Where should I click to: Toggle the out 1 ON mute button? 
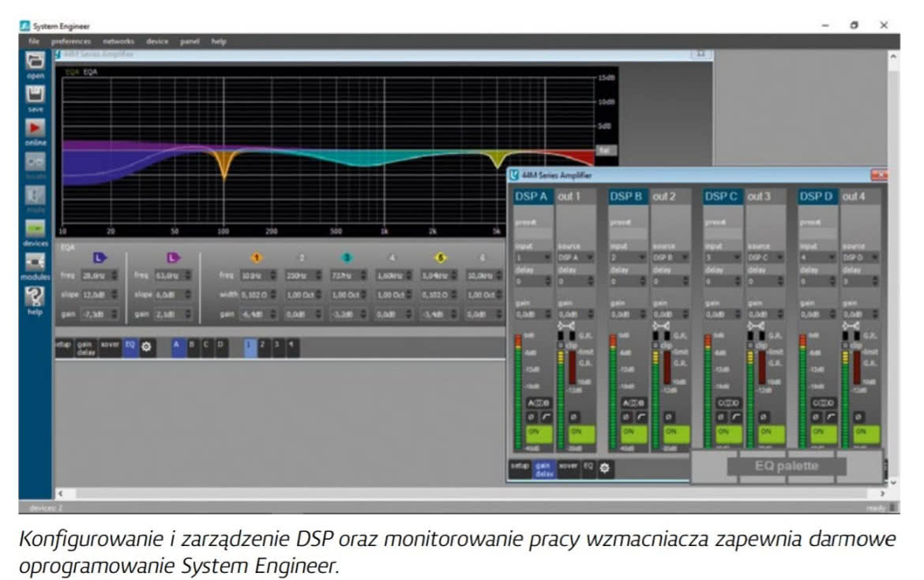coord(581,435)
